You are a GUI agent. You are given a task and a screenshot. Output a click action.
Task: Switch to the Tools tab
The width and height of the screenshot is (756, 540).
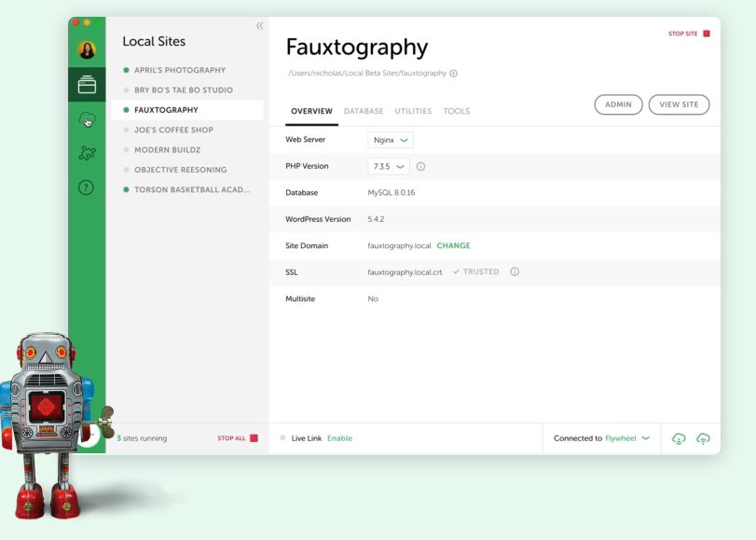(x=457, y=111)
